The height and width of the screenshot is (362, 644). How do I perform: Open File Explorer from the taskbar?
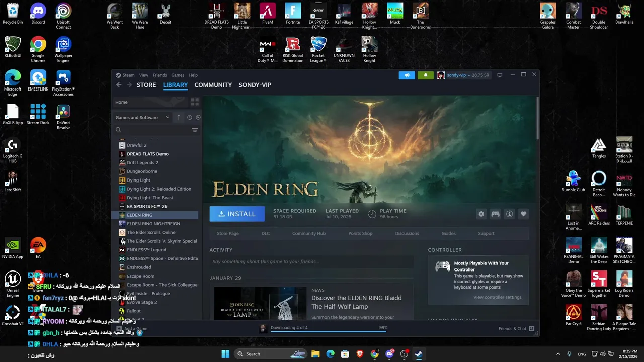point(315,354)
